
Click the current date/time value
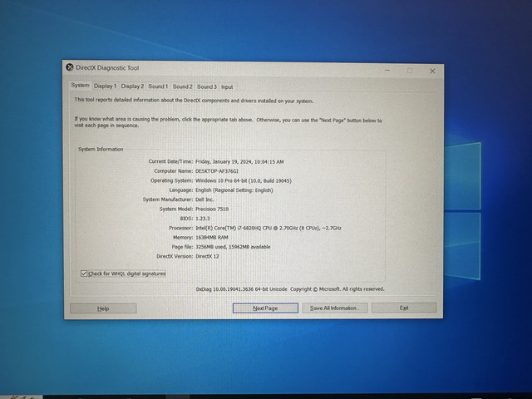tap(239, 162)
